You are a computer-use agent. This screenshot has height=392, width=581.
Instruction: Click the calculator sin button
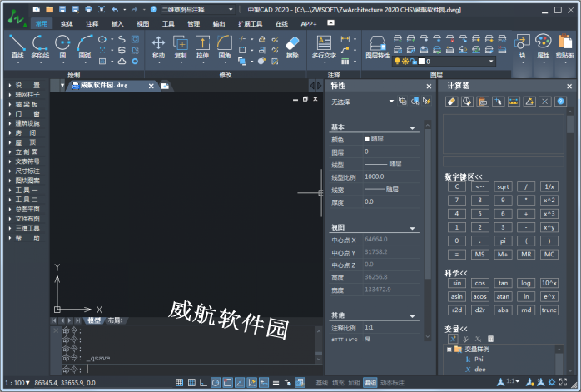457,283
